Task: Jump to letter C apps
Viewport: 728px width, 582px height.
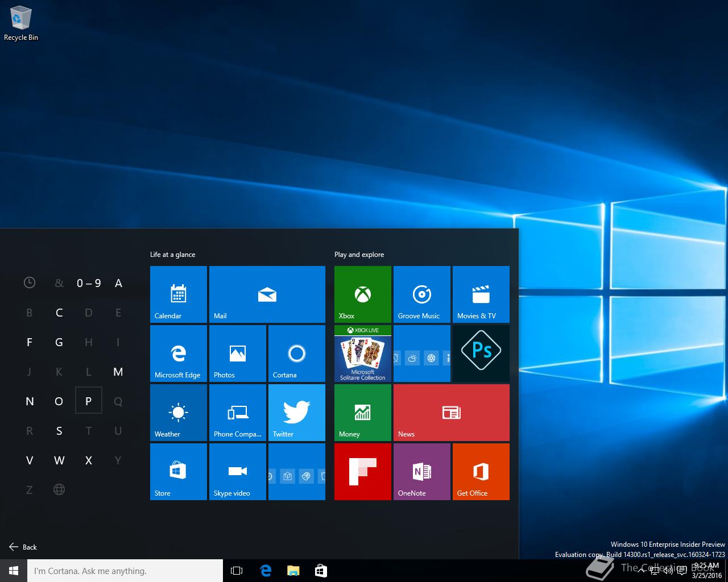Action: [x=59, y=313]
